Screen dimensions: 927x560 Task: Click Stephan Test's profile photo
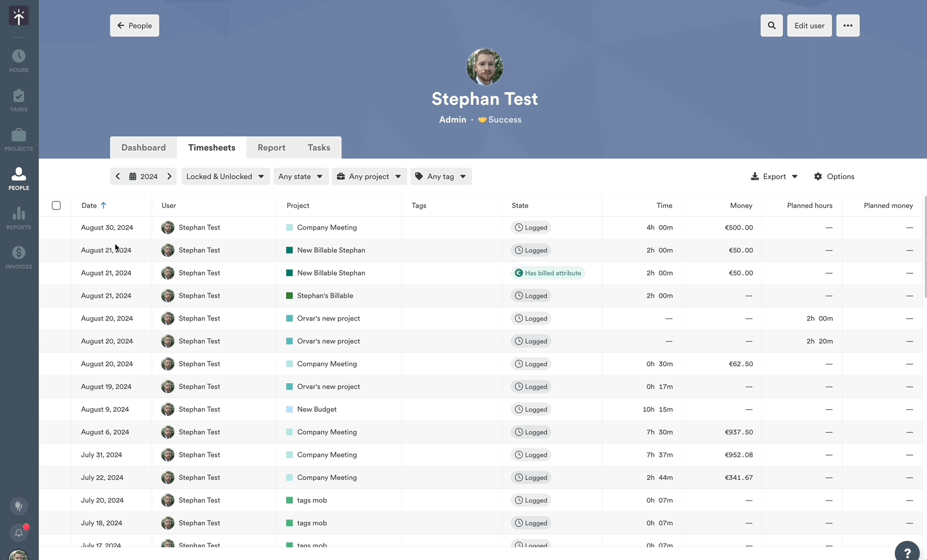[485, 67]
